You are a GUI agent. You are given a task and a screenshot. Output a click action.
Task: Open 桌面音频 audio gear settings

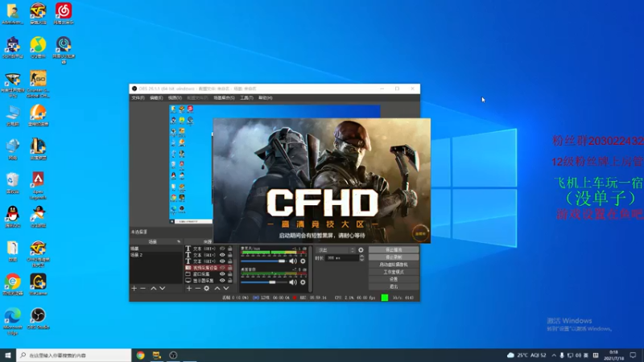tap(303, 282)
